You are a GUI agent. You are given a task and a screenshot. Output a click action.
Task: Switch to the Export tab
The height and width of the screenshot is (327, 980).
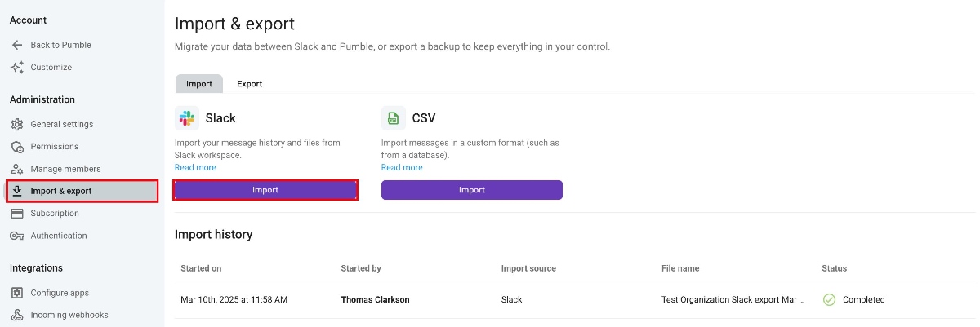pos(249,83)
